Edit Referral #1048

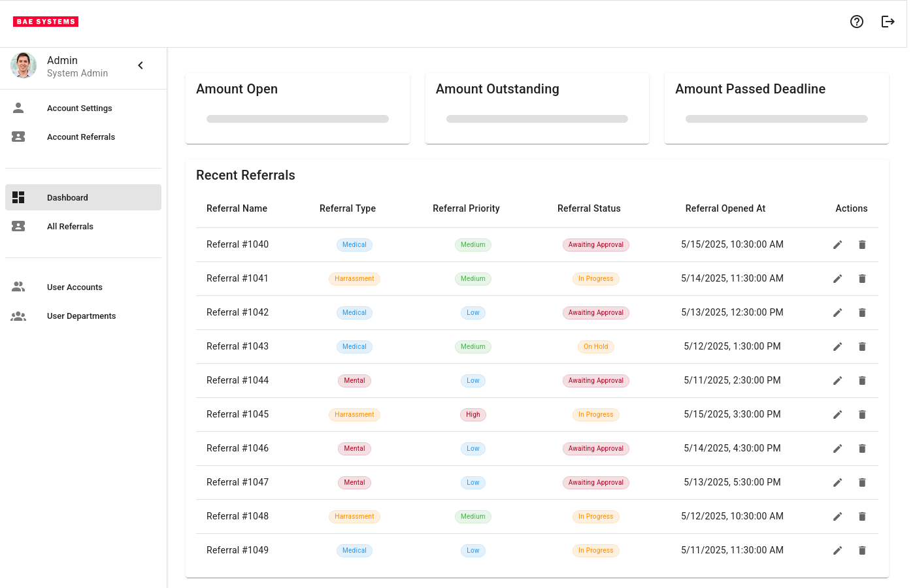click(838, 517)
